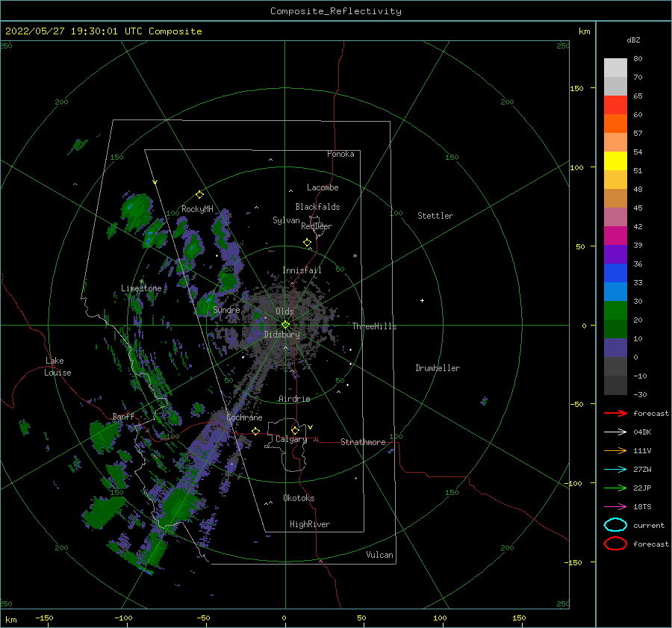The image size is (672, 628).
Task: Click the Sylvan label
Action: point(286,220)
